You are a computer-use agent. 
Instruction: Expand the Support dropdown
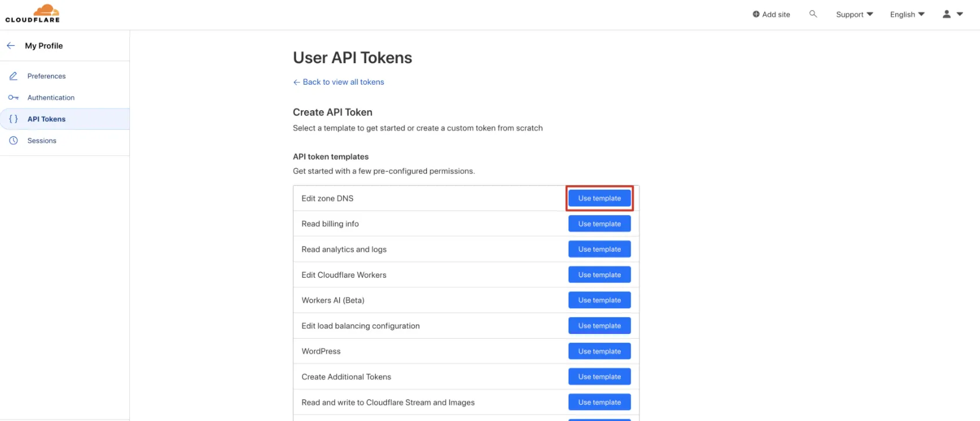[854, 14]
